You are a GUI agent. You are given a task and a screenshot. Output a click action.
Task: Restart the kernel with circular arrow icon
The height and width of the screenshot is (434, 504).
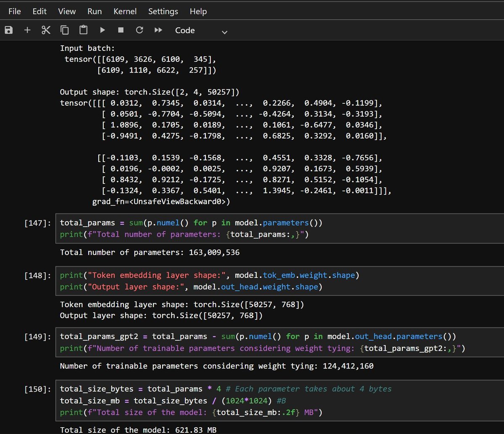point(139,30)
